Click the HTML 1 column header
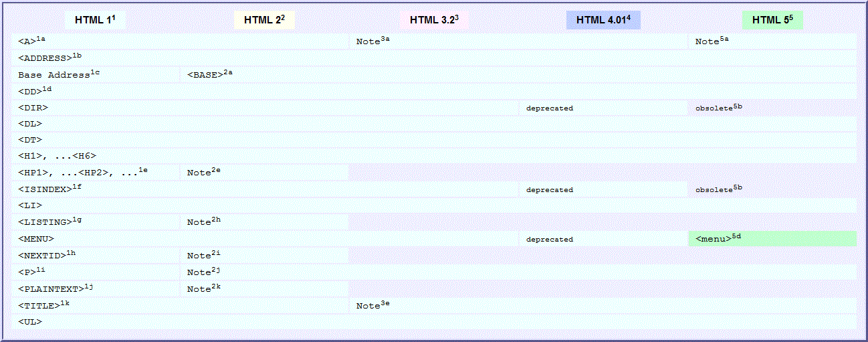The image size is (868, 342). point(95,20)
